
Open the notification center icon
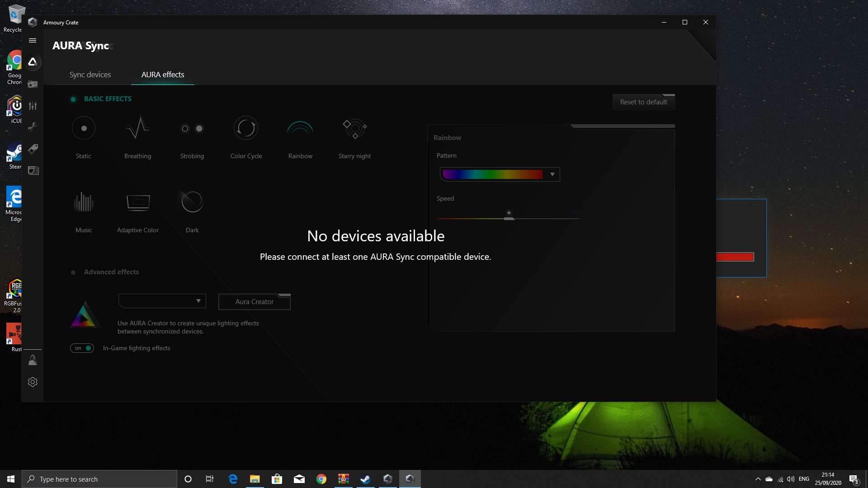pos(854,479)
